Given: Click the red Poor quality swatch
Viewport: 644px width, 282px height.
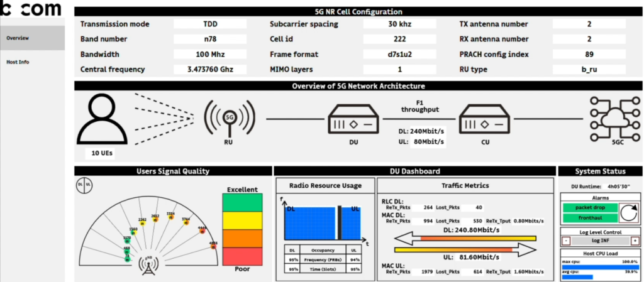Looking at the screenshot, I should tap(242, 256).
